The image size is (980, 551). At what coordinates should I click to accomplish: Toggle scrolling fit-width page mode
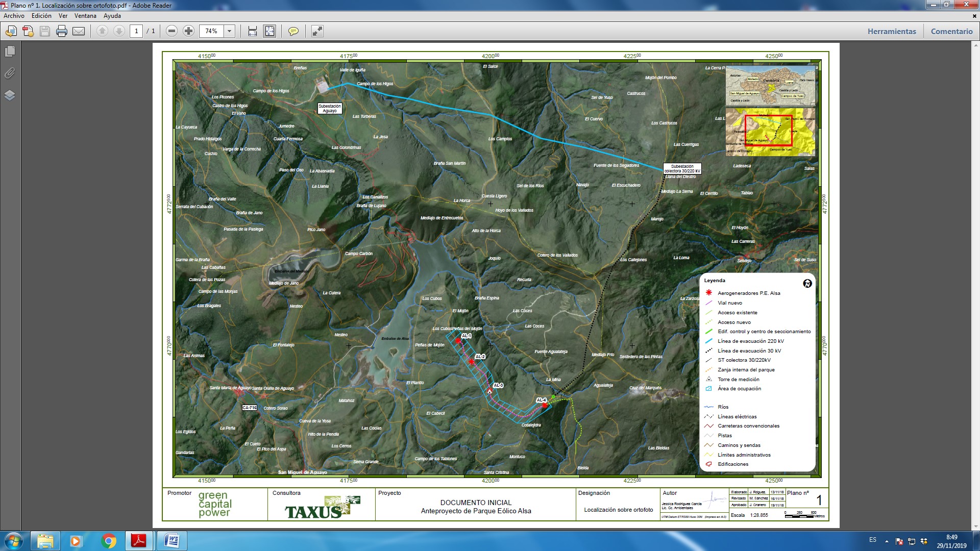point(252,31)
